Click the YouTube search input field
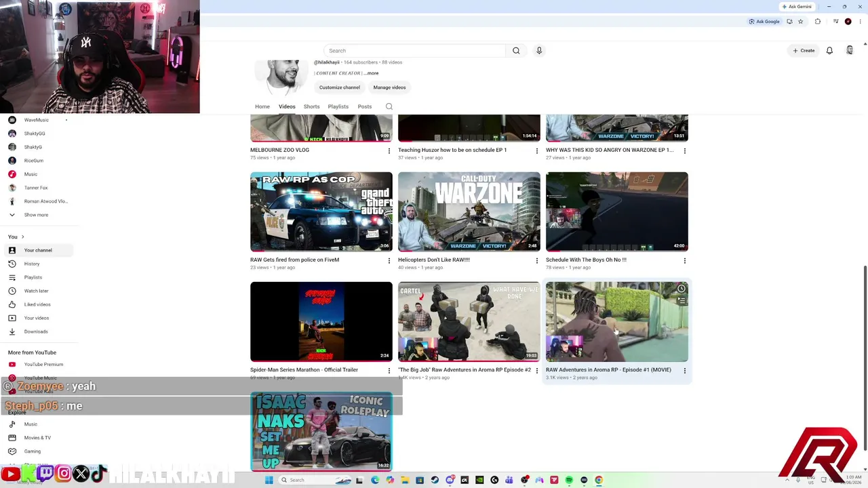Viewport: 868px width, 488px height. (414, 51)
